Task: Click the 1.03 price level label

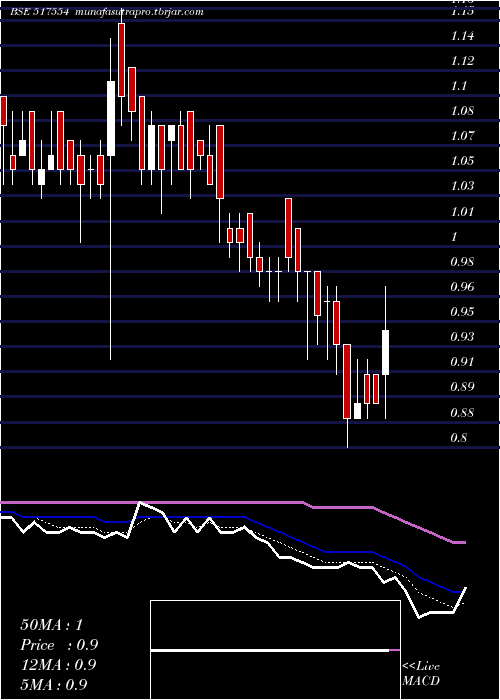Action: pyautogui.click(x=462, y=186)
